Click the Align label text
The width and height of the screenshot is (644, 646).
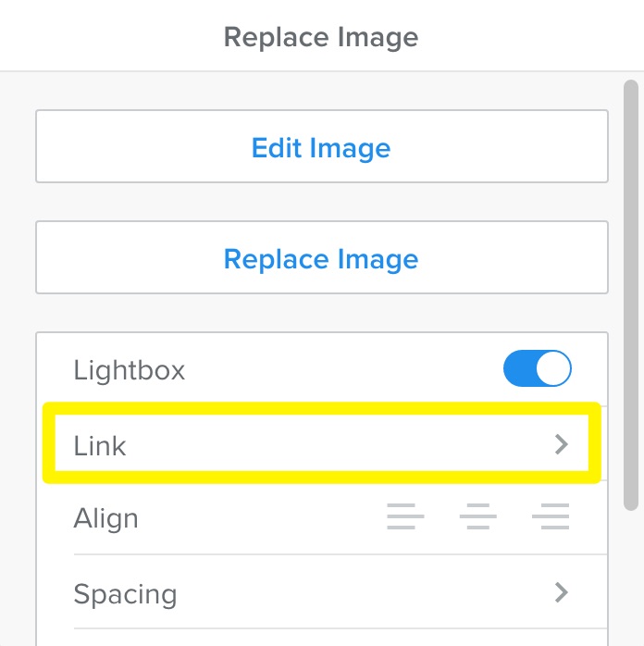point(106,518)
